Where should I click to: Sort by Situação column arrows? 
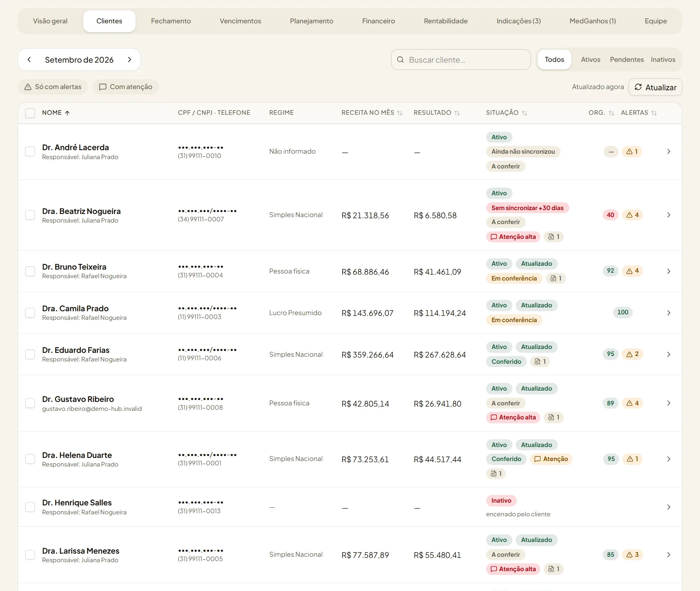[525, 113]
